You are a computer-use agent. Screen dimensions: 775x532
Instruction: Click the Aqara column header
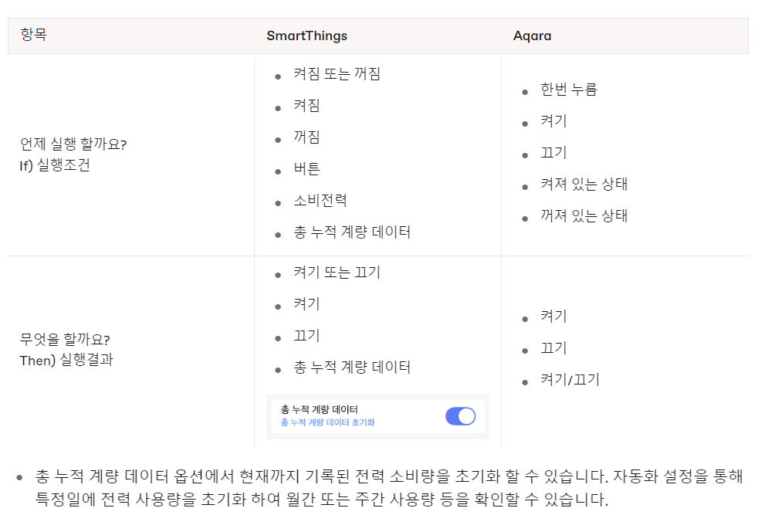(x=532, y=36)
